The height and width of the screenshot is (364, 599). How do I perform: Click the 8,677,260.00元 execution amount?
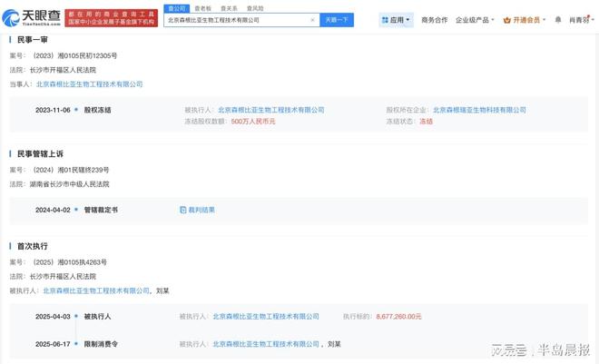tap(398, 316)
